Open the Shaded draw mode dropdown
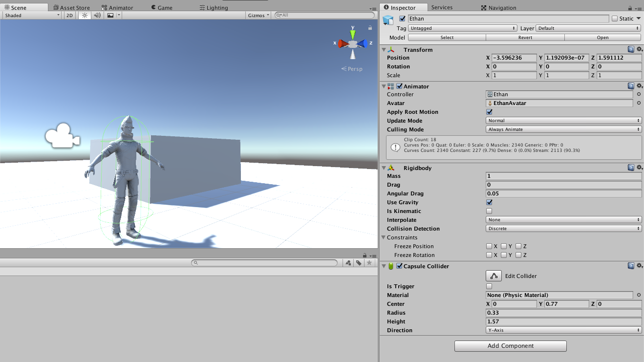This screenshot has width=644, height=362. pyautogui.click(x=32, y=15)
